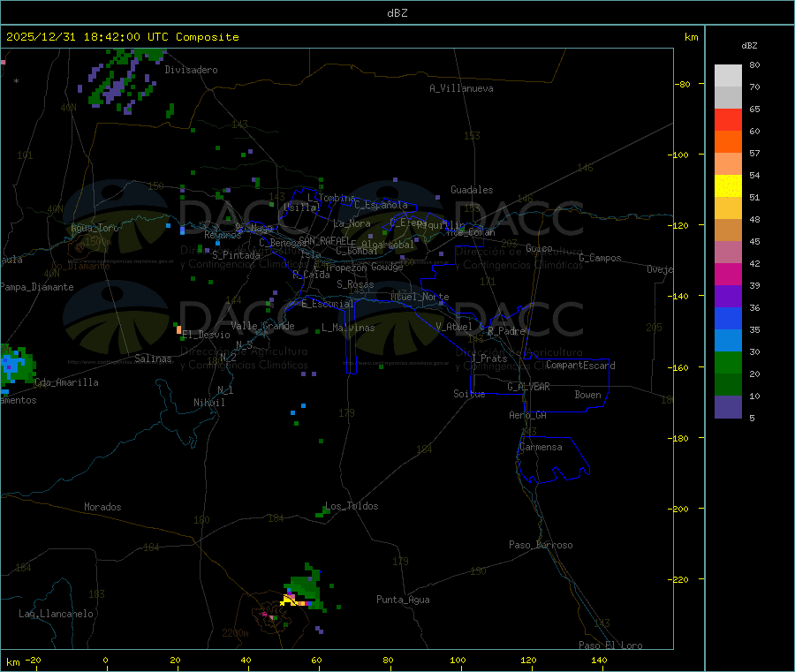The width and height of the screenshot is (795, 672).
Task: Click the 'G_Campos' label
Action: coord(601,258)
